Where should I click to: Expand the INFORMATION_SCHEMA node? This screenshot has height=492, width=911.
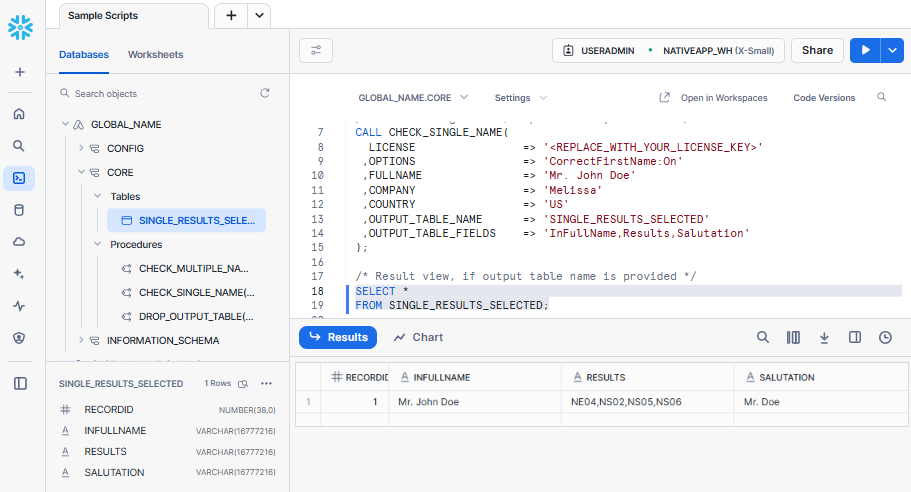(81, 340)
